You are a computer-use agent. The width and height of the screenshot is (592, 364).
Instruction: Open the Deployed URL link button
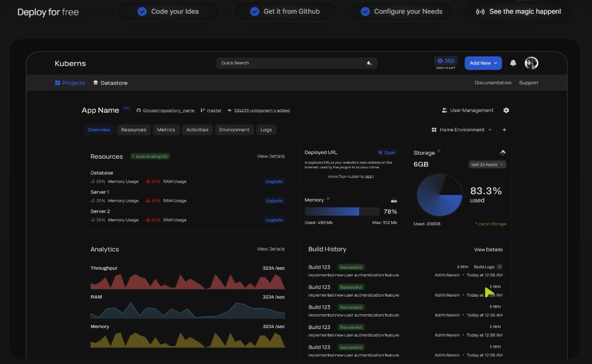point(387,153)
